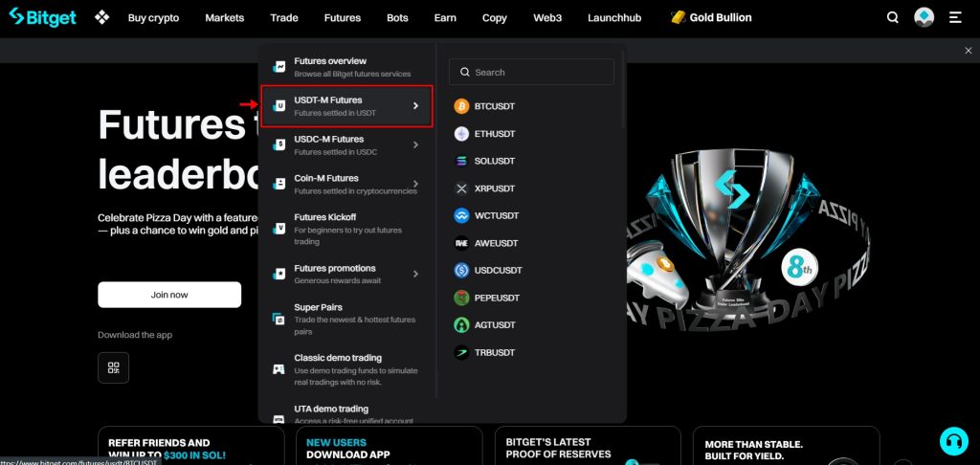Expand the Coin-M Futures chevron
This screenshot has width=980, height=465.
coord(415,184)
